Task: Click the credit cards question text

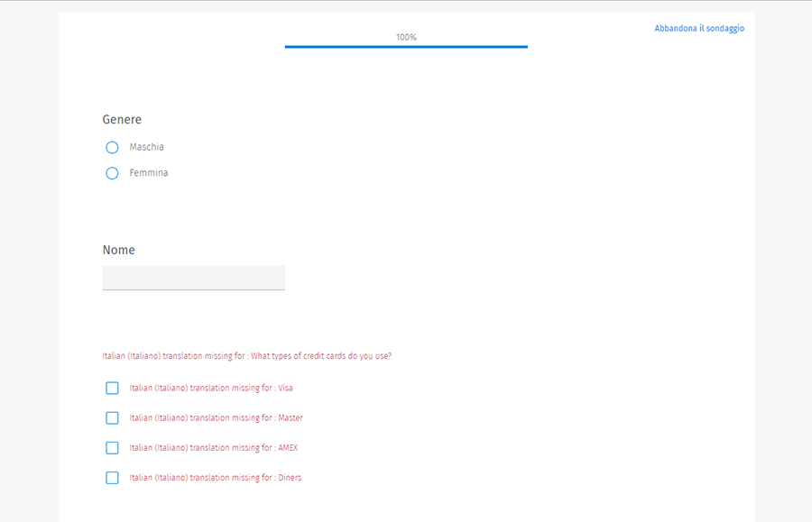Action: [x=246, y=356]
